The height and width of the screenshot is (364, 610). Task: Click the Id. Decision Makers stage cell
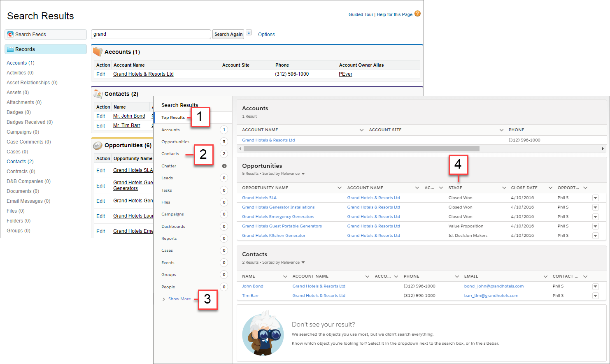tap(468, 236)
